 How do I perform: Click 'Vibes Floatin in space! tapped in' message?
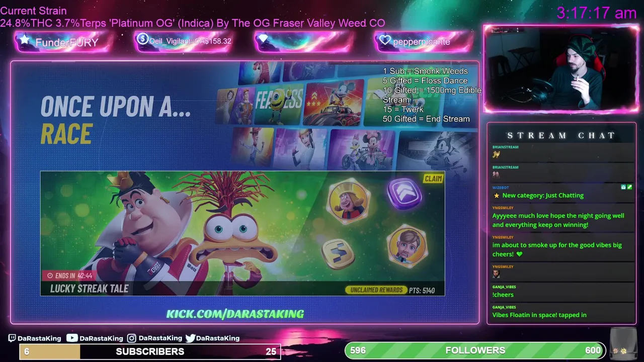click(539, 315)
